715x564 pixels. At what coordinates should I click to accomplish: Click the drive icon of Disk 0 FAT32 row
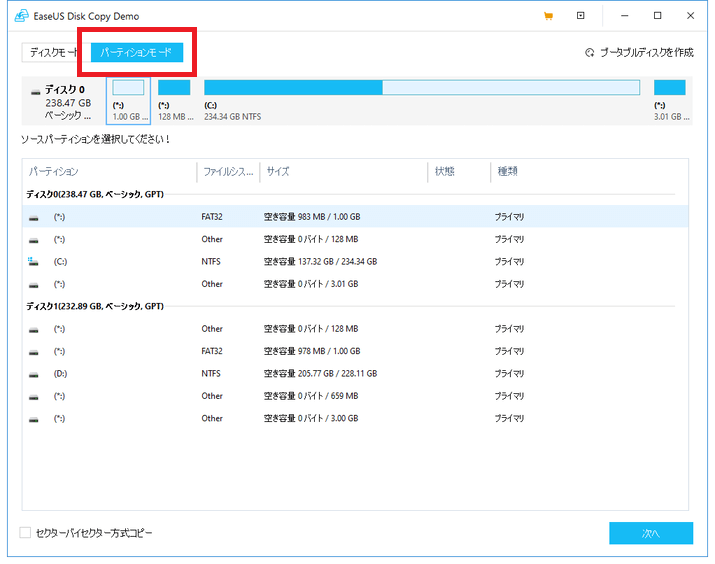coord(33,217)
